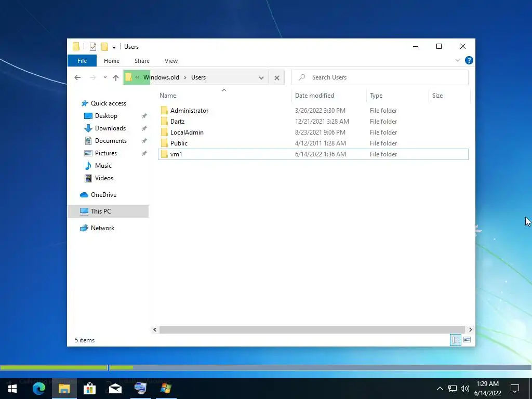Switch to Large icons view layout

pyautogui.click(x=467, y=340)
